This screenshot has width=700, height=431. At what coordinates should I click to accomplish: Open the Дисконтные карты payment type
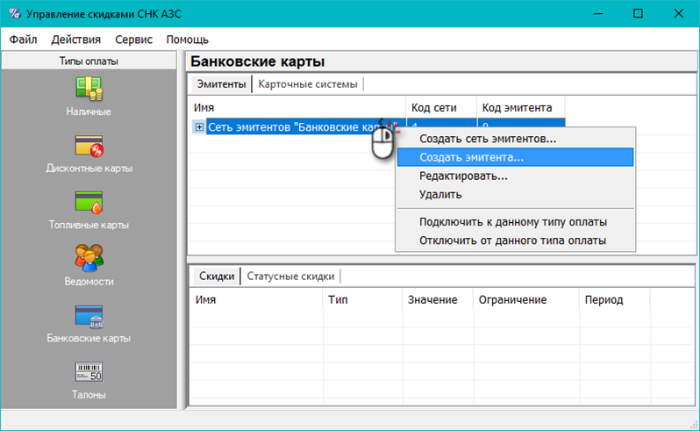click(x=89, y=147)
